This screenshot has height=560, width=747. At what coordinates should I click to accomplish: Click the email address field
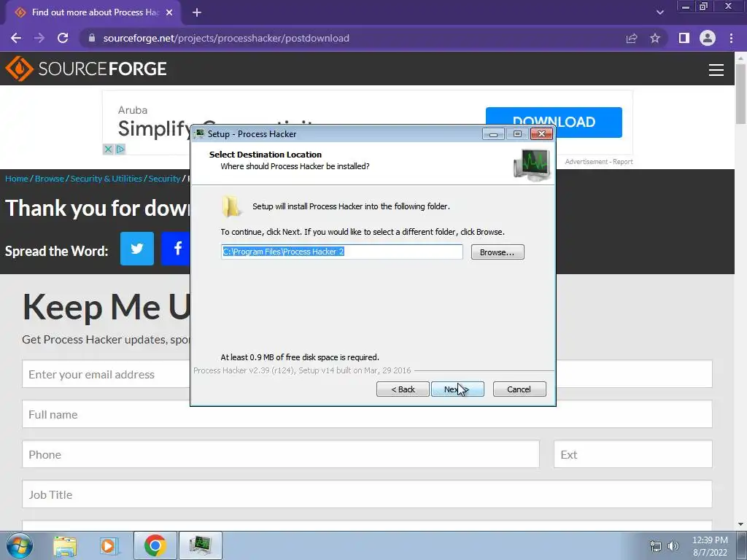(x=107, y=374)
